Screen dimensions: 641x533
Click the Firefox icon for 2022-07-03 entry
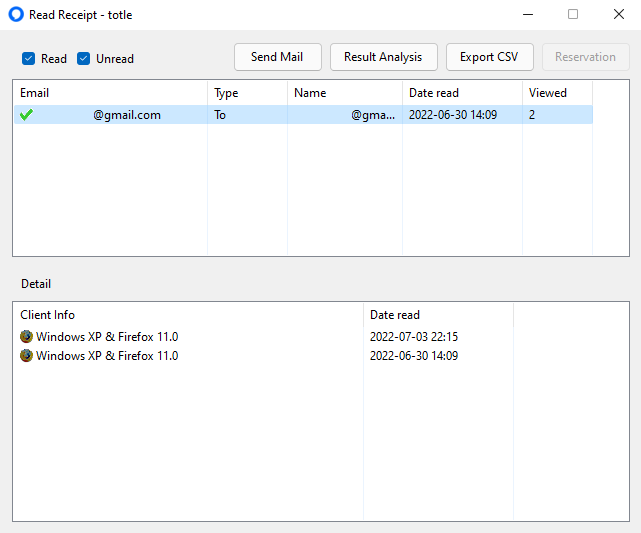coord(27,337)
